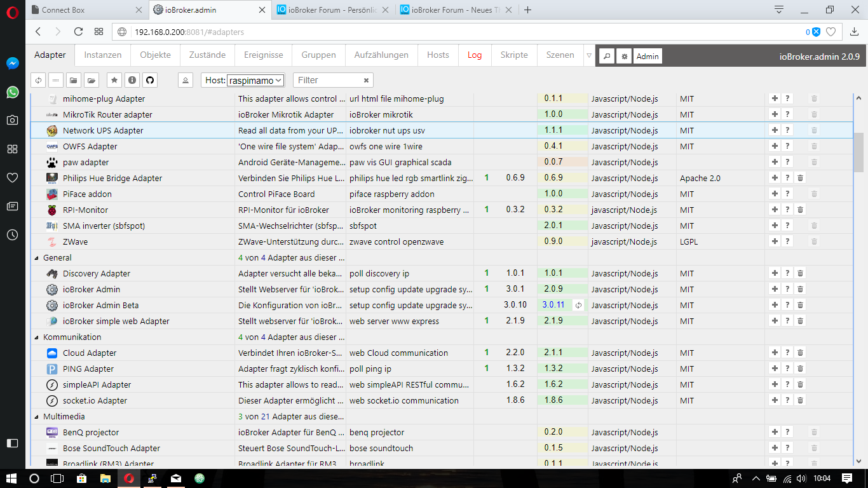
Task: Click the star icon in the toolbar
Action: coord(114,80)
